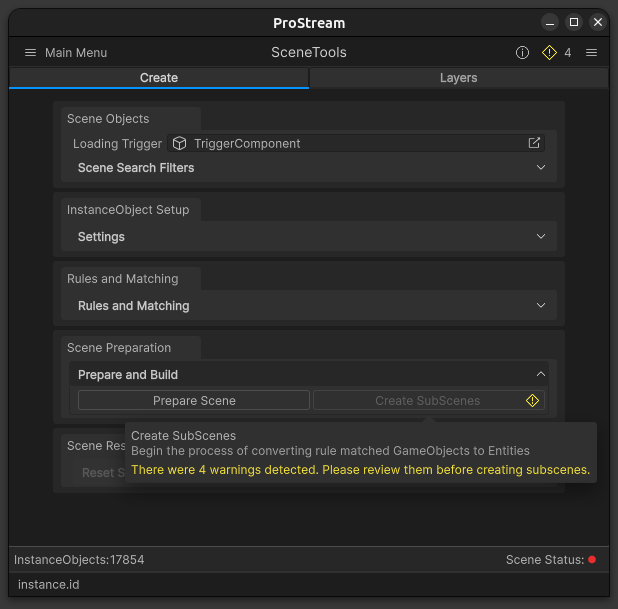The width and height of the screenshot is (618, 609).
Task: Switch to the Layers tab
Action: tap(458, 78)
